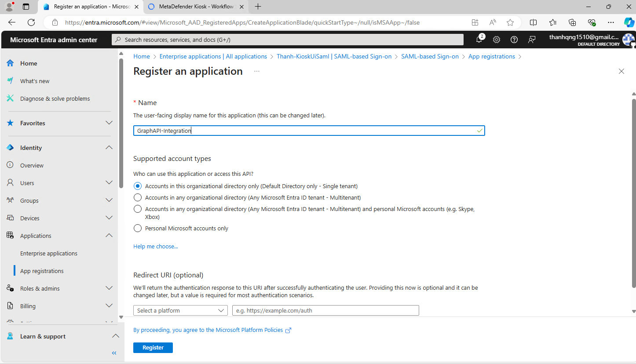Viewport: 636px width, 364px height.
Task: Collapse the Learn & support chevron
Action: tap(115, 336)
